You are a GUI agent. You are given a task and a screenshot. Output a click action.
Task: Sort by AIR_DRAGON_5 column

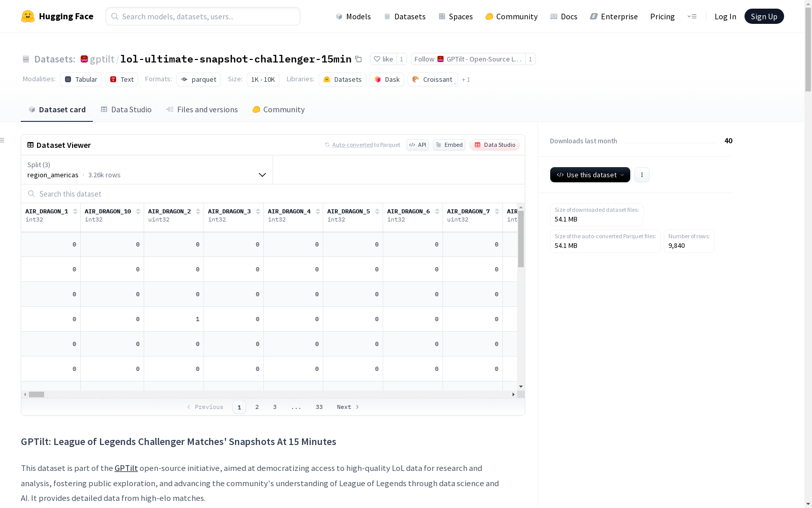tap(377, 211)
